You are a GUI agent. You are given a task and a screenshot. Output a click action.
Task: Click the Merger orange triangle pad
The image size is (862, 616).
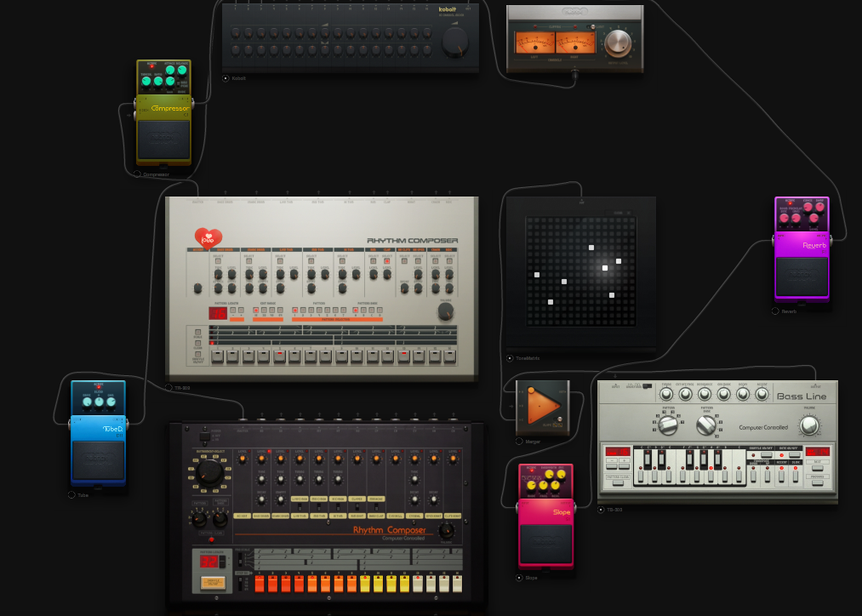pos(541,407)
